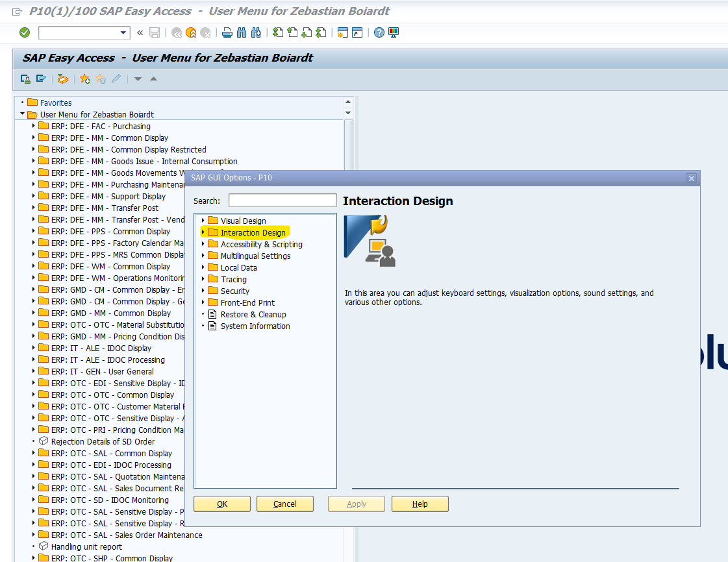Click Help button in options dialog
The image size is (728, 562).
pos(420,504)
